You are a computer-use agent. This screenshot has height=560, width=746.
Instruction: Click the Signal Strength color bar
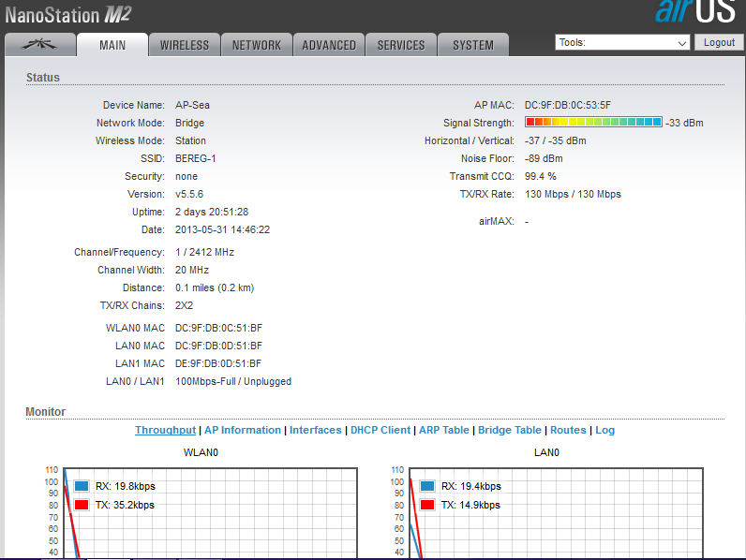click(593, 122)
